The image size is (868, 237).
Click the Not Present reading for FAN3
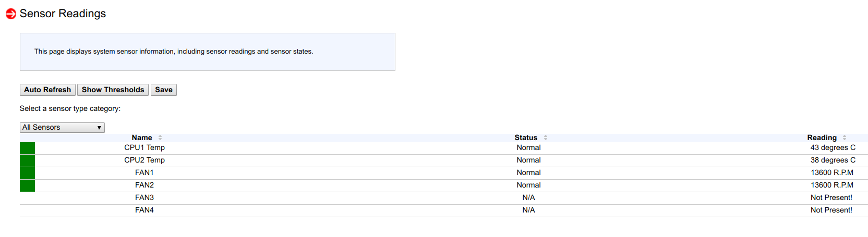(x=831, y=198)
